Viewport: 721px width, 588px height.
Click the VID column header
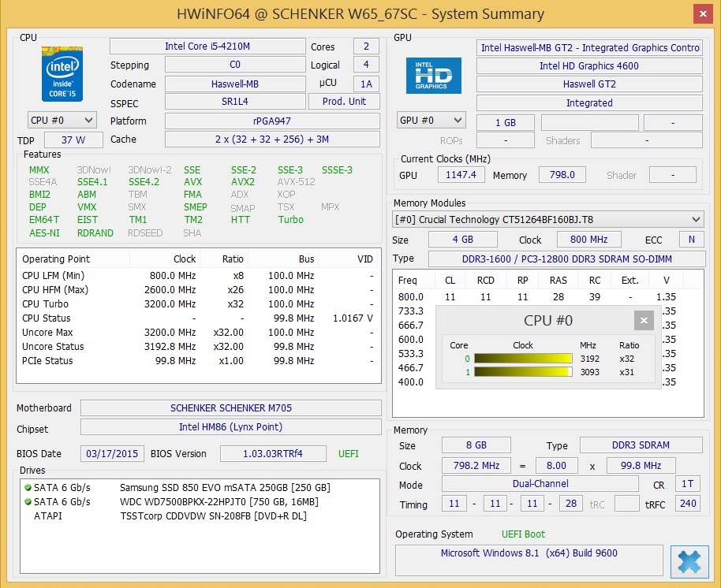(349, 259)
